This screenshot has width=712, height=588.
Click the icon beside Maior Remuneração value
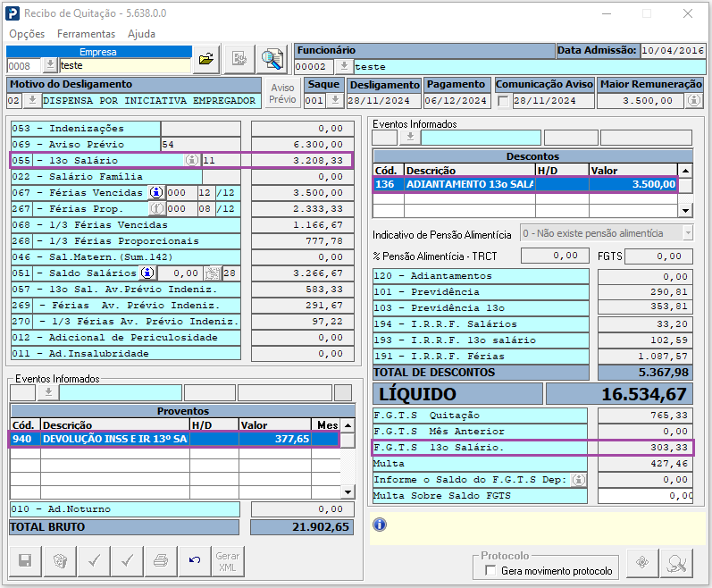[692, 101]
